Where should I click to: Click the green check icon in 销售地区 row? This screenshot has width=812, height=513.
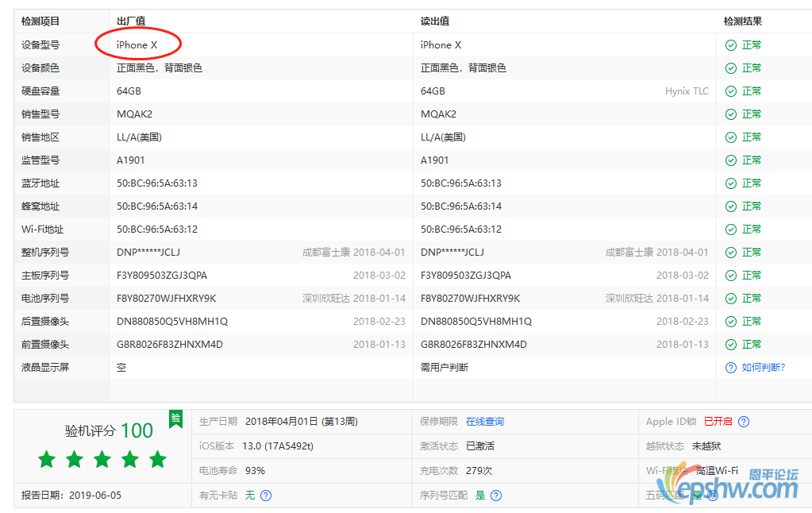coord(731,137)
